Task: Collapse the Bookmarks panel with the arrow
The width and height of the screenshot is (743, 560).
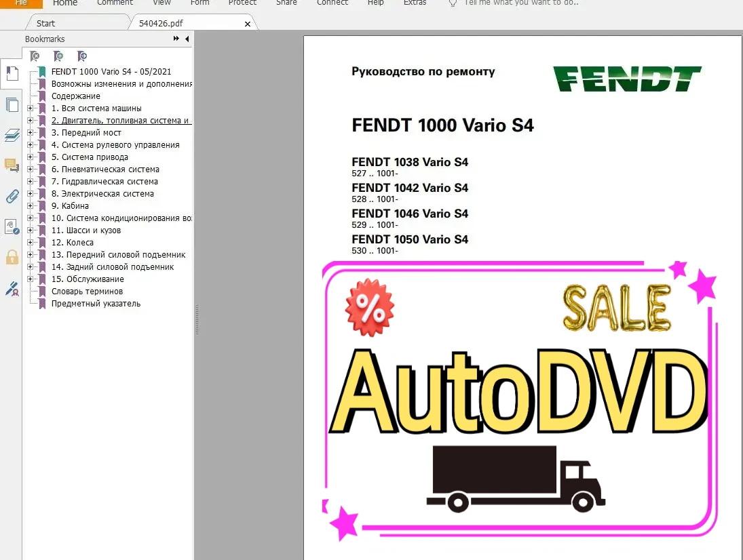Action: 187,39
